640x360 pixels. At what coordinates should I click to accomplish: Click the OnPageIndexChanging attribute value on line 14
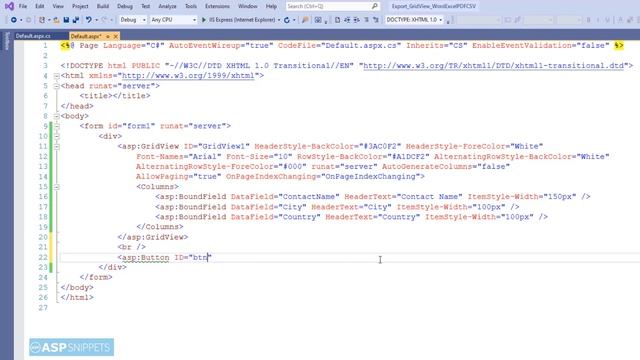(x=371, y=177)
